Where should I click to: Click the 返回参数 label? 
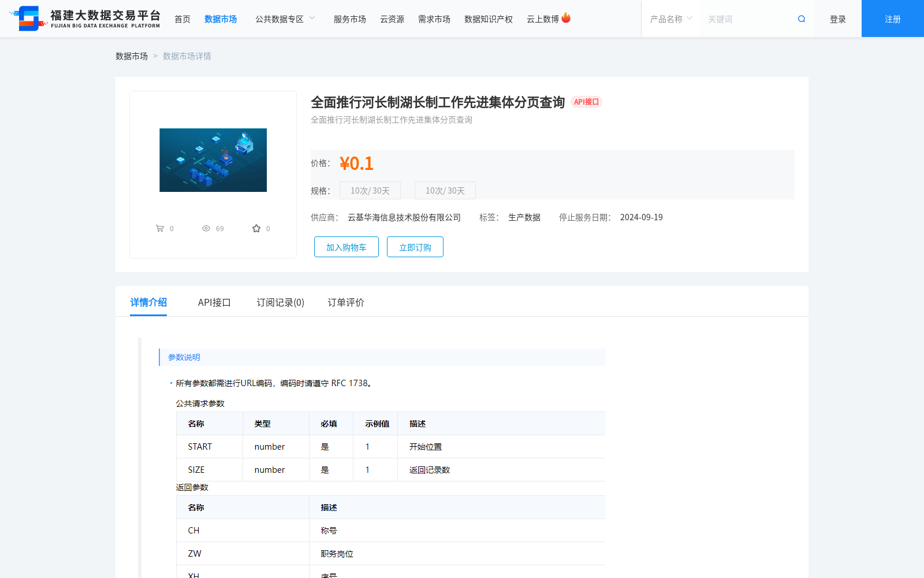click(192, 487)
